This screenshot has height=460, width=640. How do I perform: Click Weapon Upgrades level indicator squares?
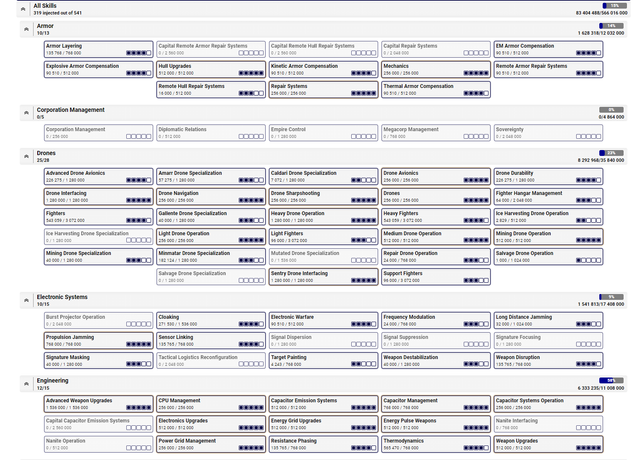tap(589, 448)
